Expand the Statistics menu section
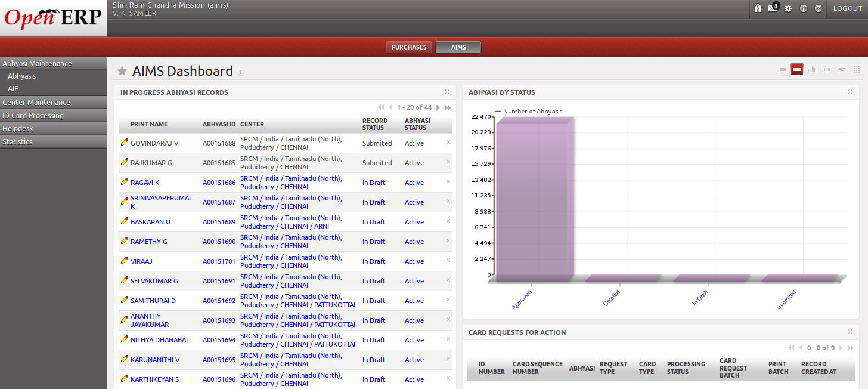Viewport: 868px width, 389px height. click(x=54, y=141)
